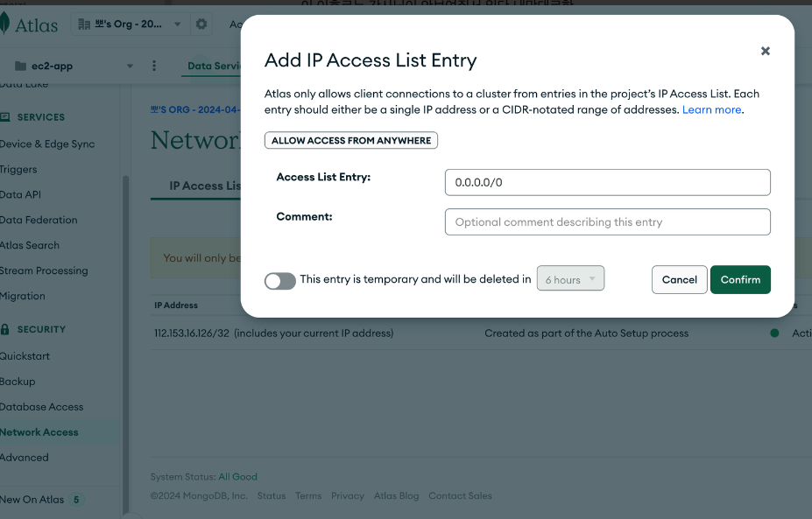Viewport: 812px width, 519px height.
Task: Open the 6 hours duration dropdown
Action: 570,278
